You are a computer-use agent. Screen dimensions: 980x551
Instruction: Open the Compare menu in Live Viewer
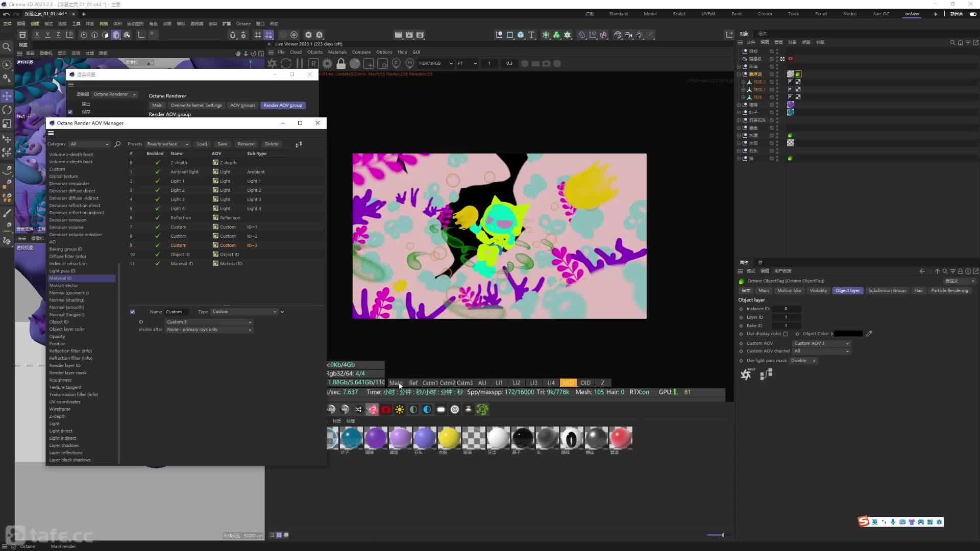[x=361, y=52]
